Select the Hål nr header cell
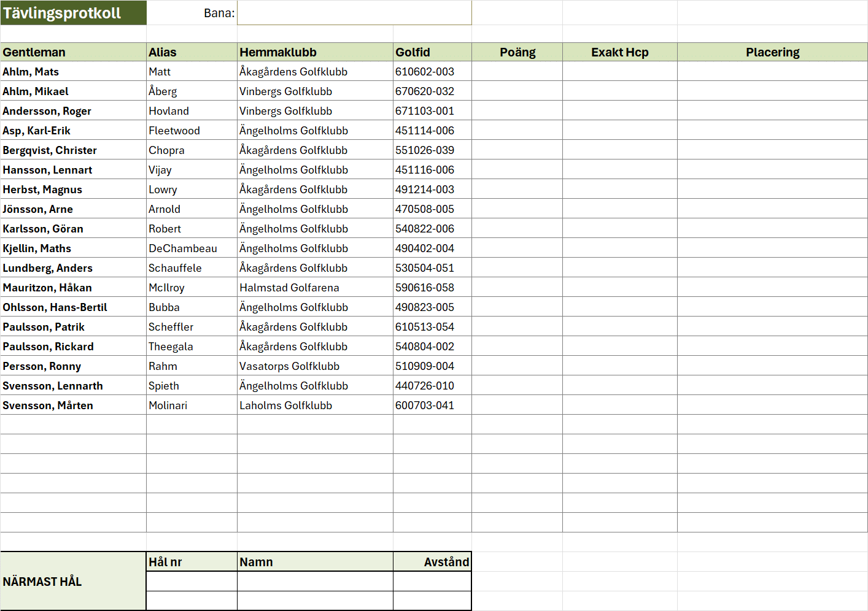 click(x=192, y=562)
